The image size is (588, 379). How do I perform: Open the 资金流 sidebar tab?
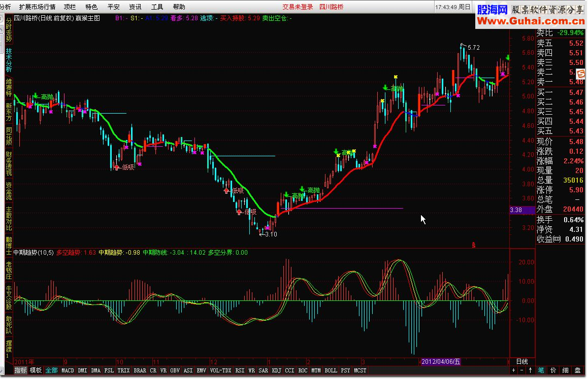click(x=9, y=191)
